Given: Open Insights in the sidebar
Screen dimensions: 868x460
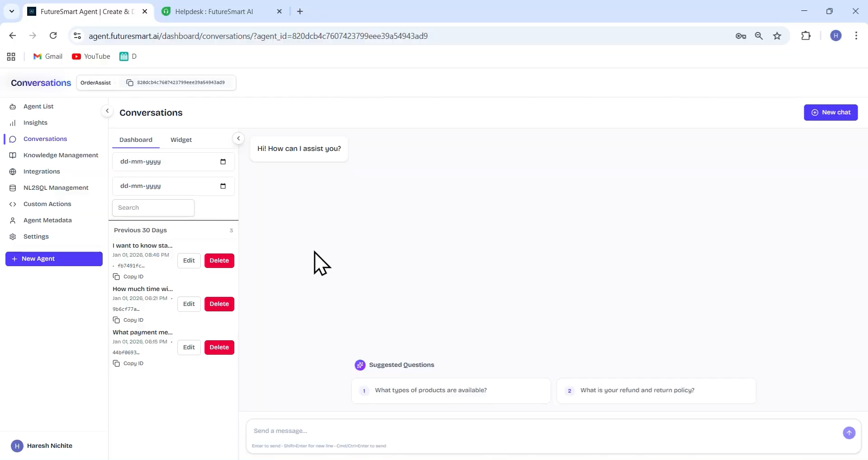Looking at the screenshot, I should click(x=35, y=122).
